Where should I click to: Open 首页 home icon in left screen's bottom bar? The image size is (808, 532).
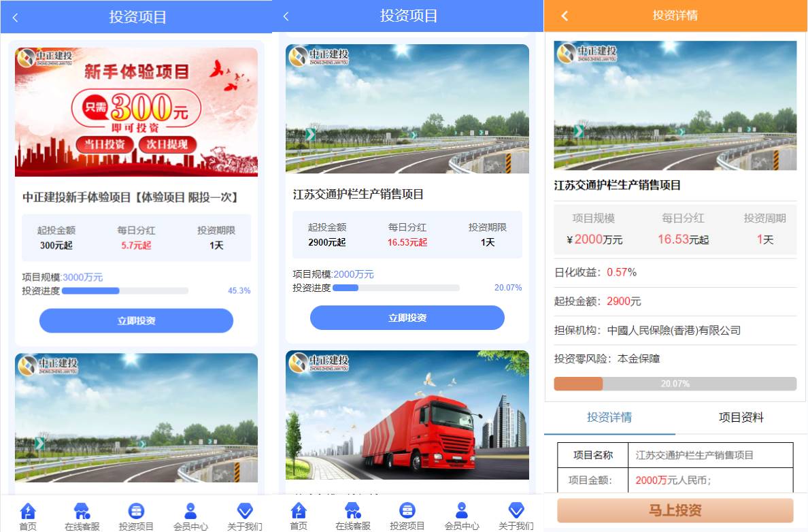pos(28,512)
